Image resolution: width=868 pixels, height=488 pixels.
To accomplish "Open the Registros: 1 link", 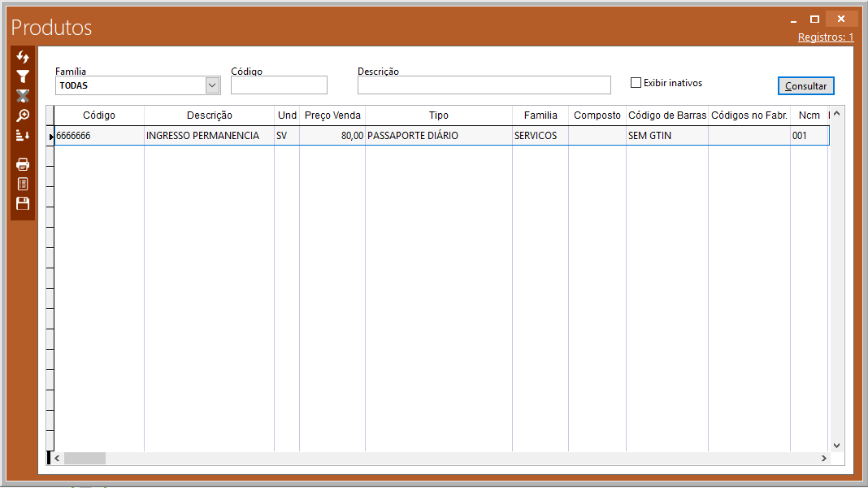I will [826, 37].
